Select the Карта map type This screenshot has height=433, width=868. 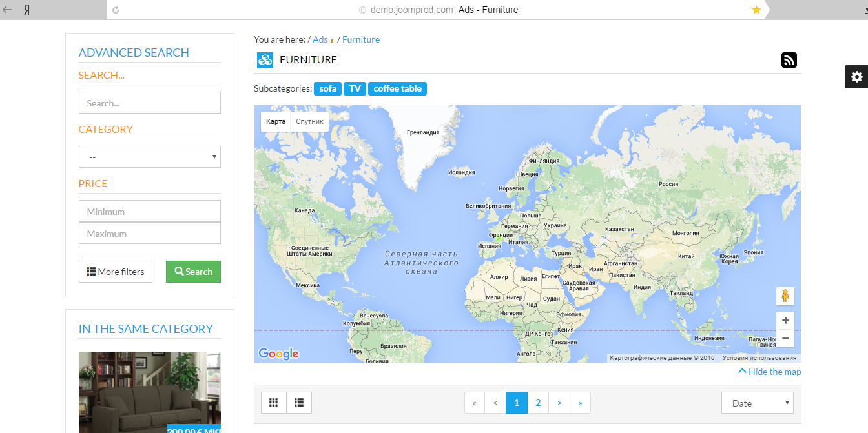tap(276, 121)
